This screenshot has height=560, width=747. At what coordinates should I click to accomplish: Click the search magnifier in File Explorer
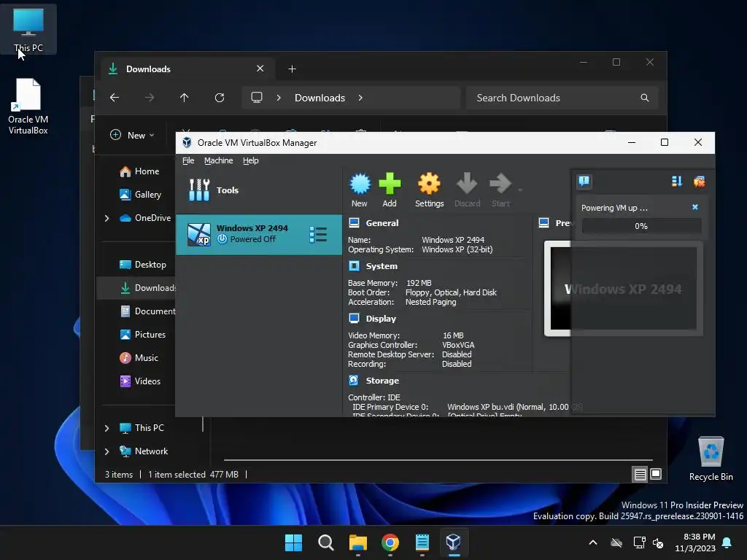coord(645,98)
